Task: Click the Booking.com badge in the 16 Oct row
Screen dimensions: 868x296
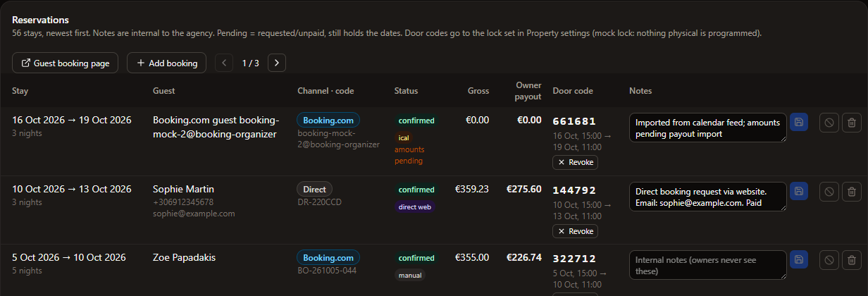Action: 328,121
